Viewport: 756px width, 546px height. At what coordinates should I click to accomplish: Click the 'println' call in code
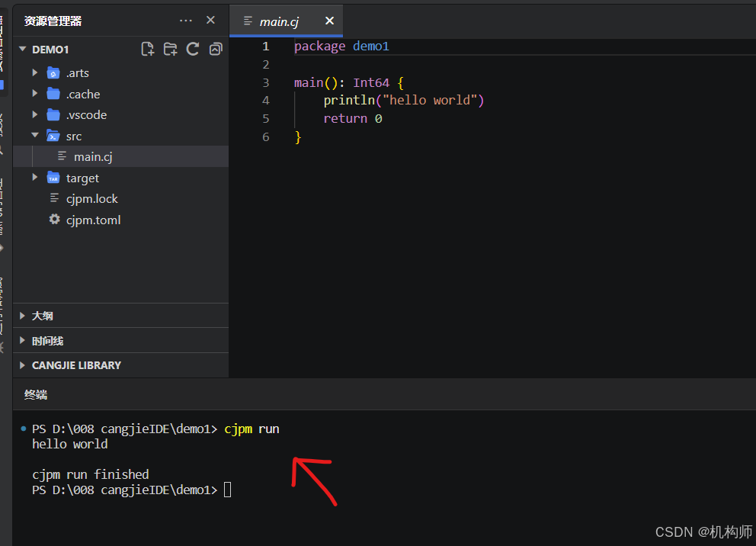pyautogui.click(x=349, y=101)
